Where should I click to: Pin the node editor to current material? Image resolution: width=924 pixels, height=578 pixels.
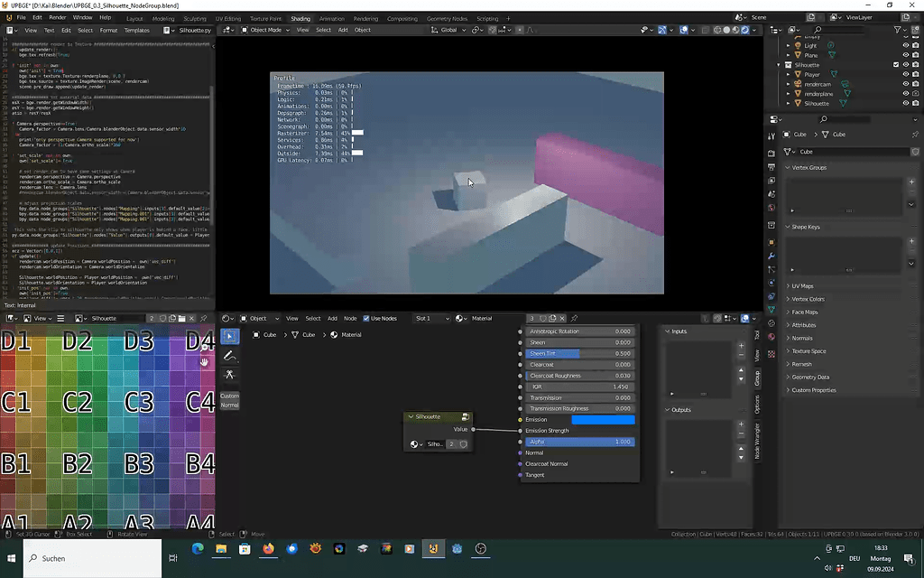coord(574,319)
